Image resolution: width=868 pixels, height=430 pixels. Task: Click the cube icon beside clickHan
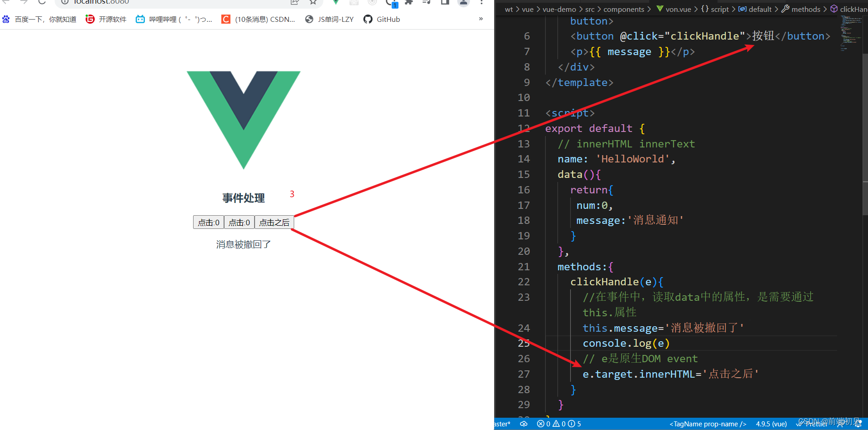(x=834, y=9)
